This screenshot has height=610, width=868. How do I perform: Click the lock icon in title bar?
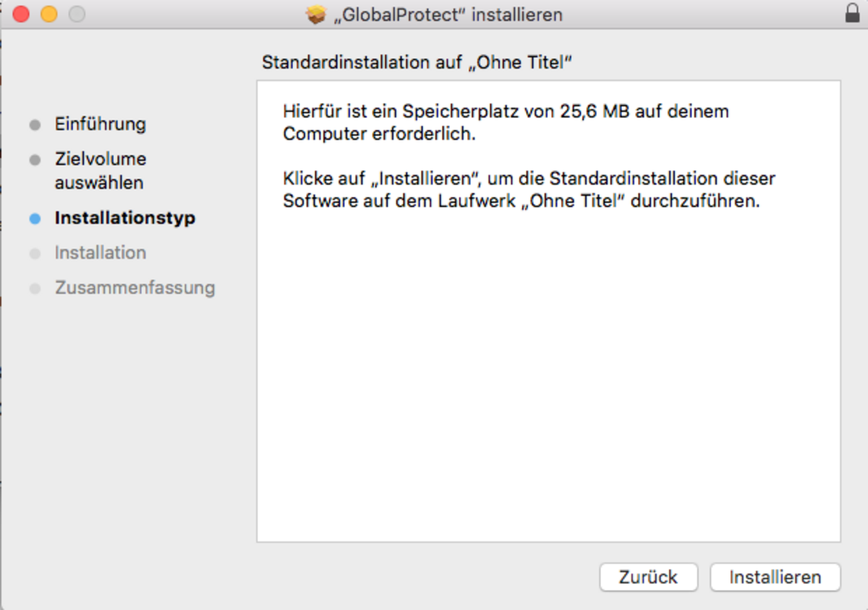coord(852,14)
